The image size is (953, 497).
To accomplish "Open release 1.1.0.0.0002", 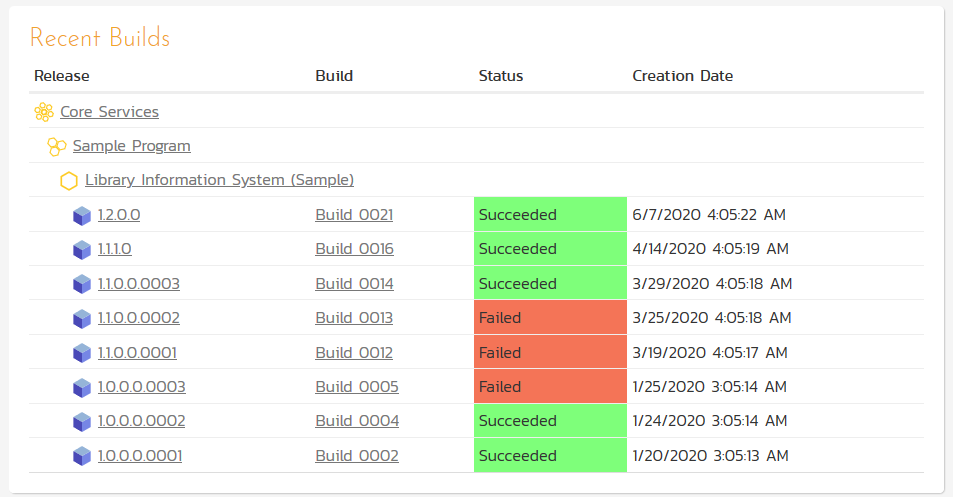I will (x=139, y=318).
